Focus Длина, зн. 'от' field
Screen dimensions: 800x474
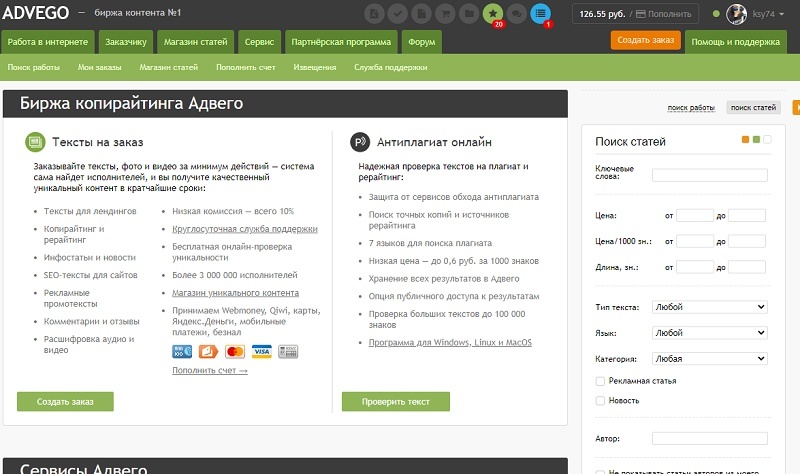click(x=695, y=267)
